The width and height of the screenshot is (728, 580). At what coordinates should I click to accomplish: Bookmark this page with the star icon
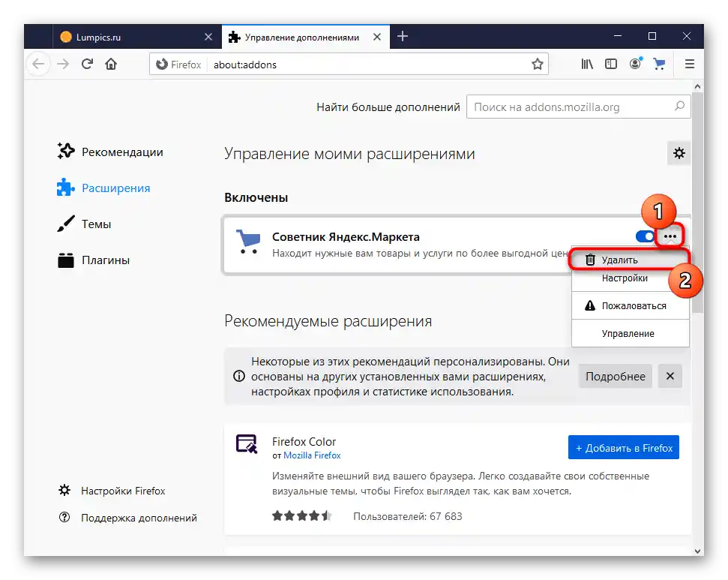(537, 64)
